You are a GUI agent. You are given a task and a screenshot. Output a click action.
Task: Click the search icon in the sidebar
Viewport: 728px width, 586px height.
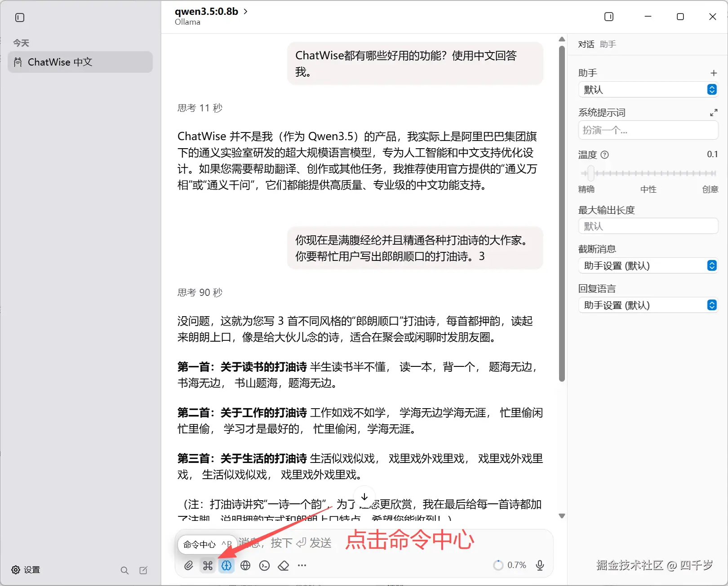[x=124, y=570]
